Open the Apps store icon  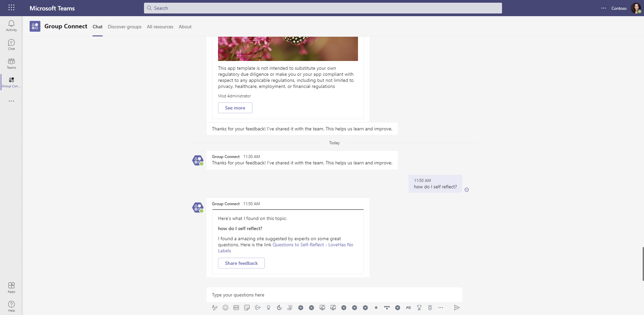[x=11, y=287]
